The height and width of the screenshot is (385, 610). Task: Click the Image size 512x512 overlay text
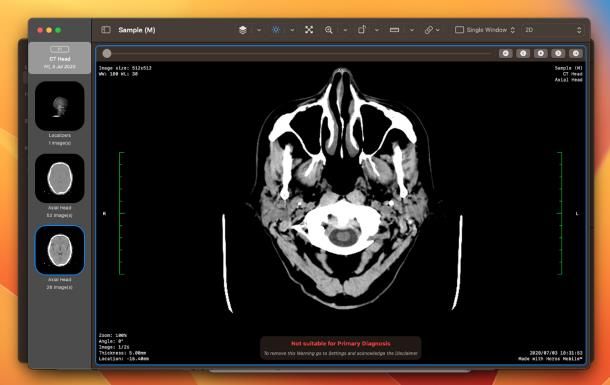[x=125, y=68]
